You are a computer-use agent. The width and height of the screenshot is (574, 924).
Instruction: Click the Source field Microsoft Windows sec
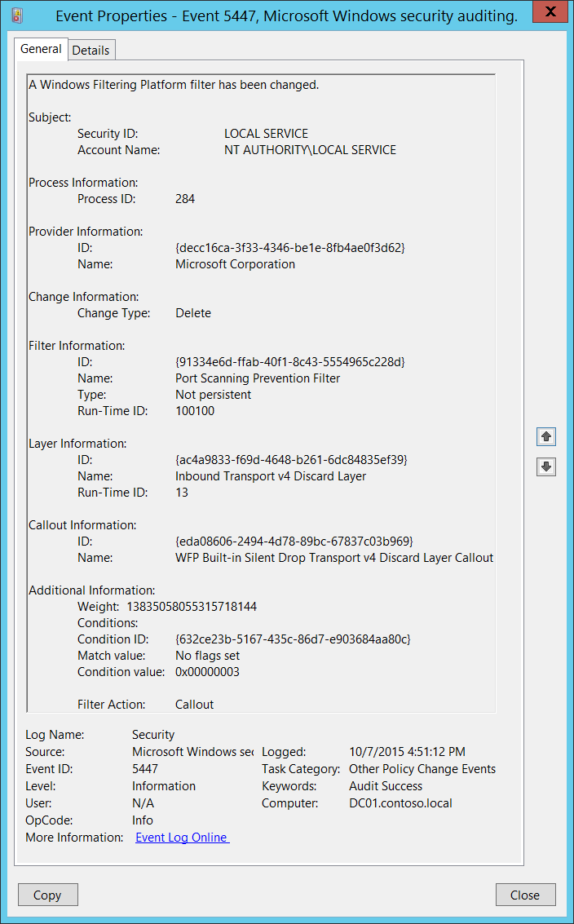tap(192, 752)
